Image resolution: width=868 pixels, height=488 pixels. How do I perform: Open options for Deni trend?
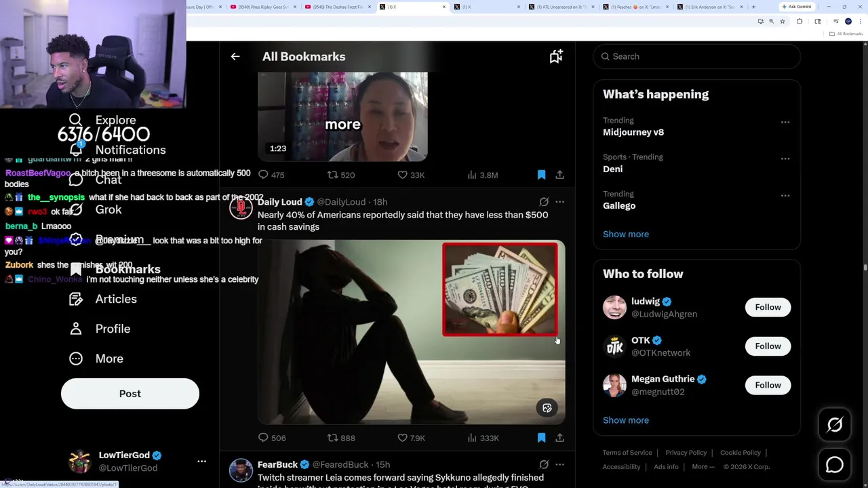click(x=785, y=159)
